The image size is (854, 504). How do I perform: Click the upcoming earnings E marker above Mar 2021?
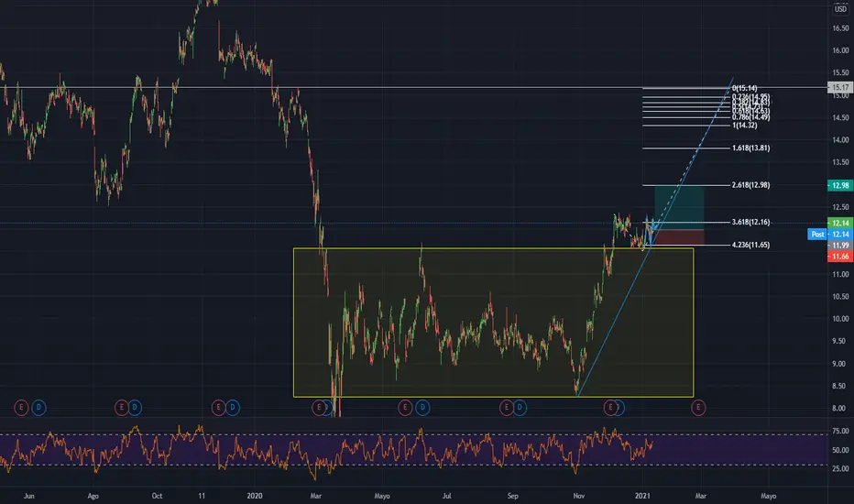698,407
